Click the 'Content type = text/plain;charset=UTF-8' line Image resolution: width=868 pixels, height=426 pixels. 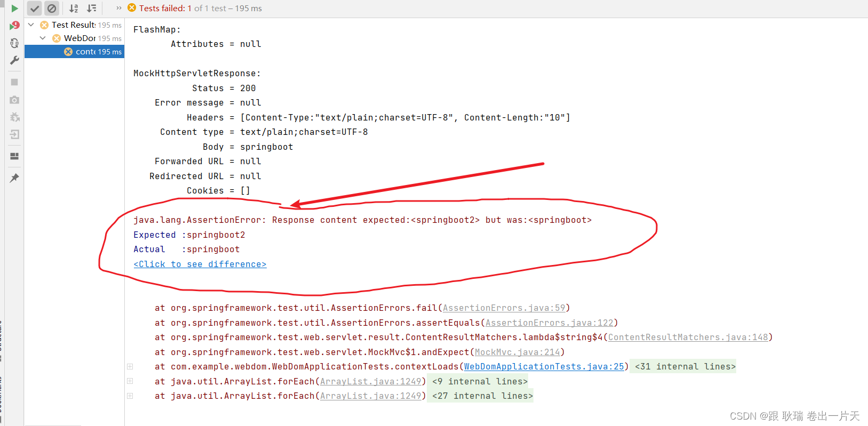coord(264,132)
